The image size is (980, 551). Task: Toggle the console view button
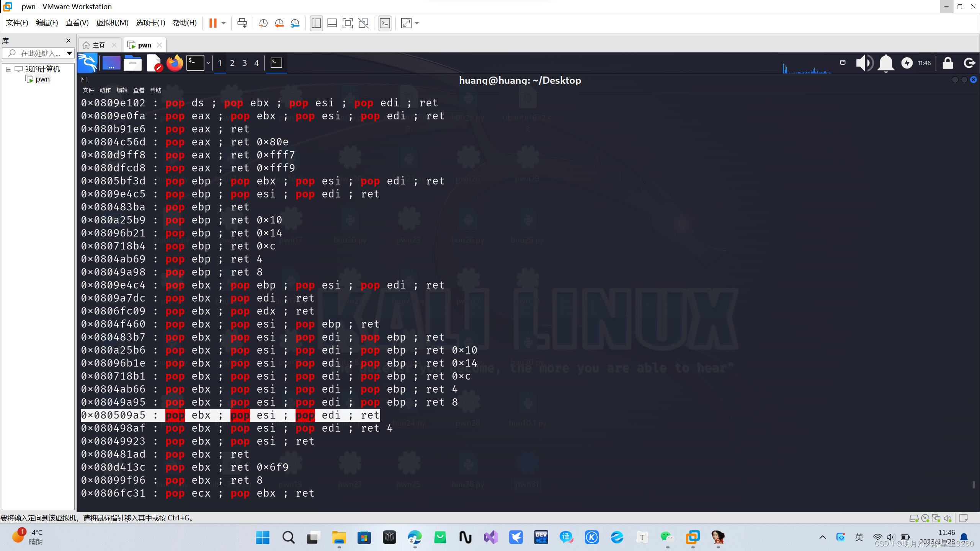385,23
